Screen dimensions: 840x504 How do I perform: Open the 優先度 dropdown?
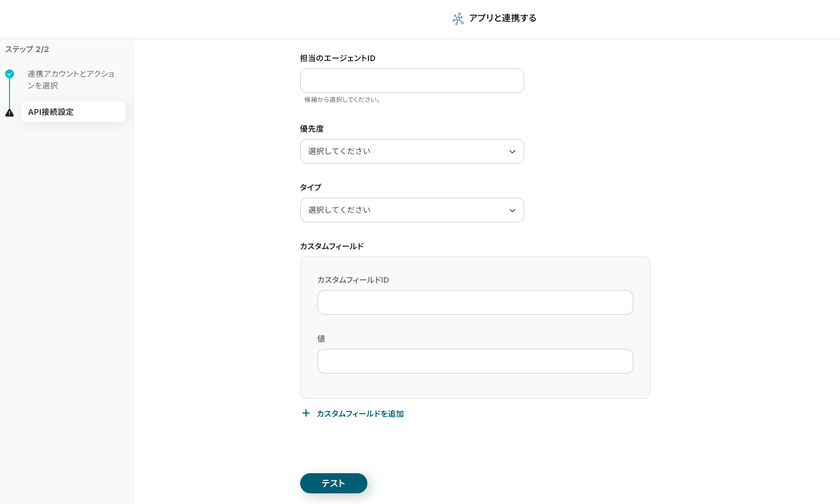412,151
